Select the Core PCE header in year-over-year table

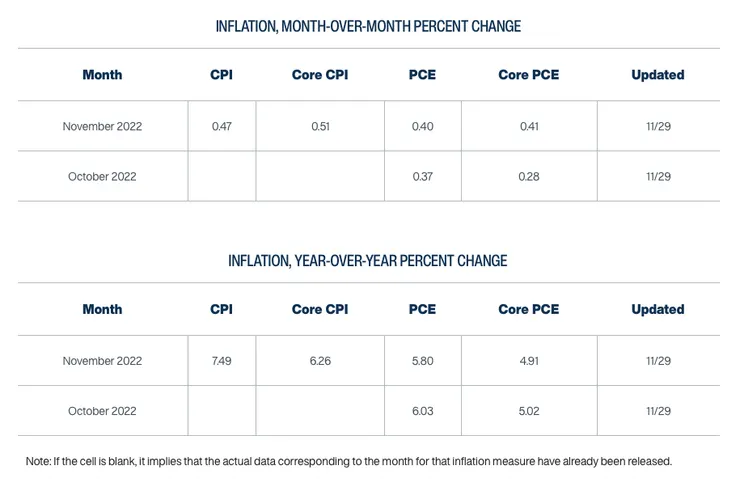[527, 310]
